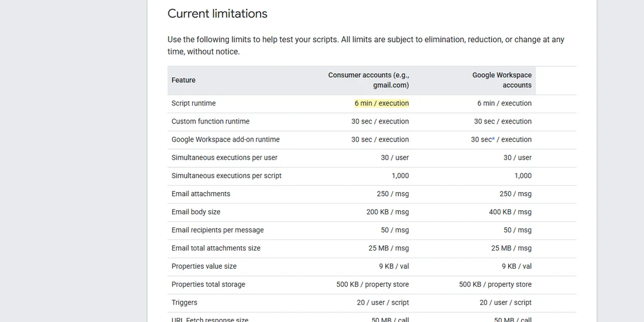This screenshot has width=644, height=322.
Task: Click the intro paragraph about limits
Action: click(x=366, y=46)
